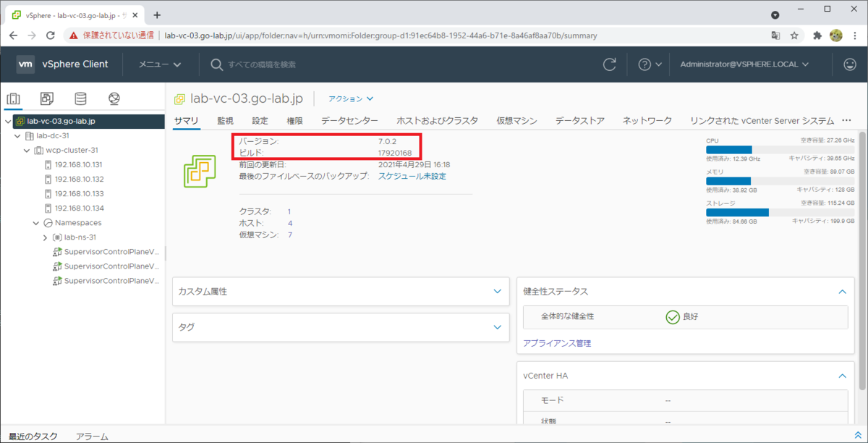Refresh the vSphere Client view

point(610,64)
